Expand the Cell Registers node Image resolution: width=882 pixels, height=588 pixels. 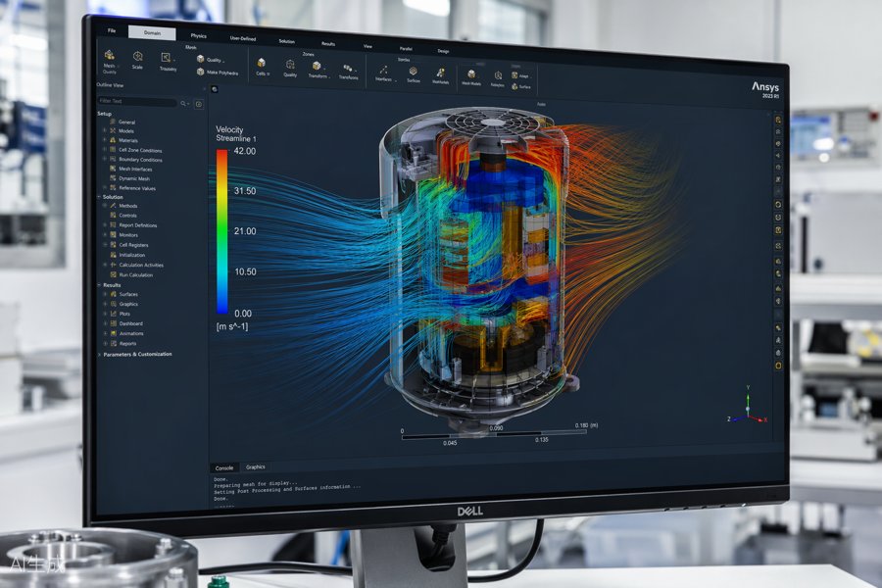tap(105, 245)
